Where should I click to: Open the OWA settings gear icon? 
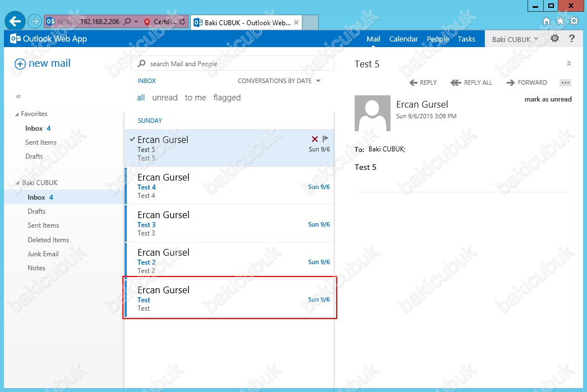tap(555, 39)
